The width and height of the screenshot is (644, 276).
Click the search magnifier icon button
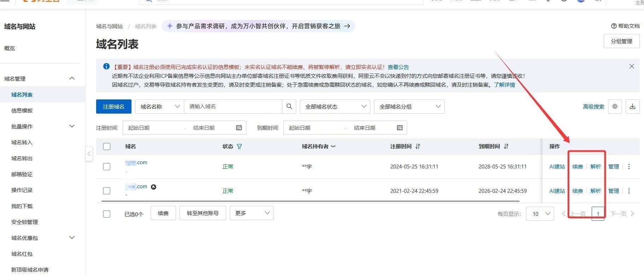coord(289,107)
